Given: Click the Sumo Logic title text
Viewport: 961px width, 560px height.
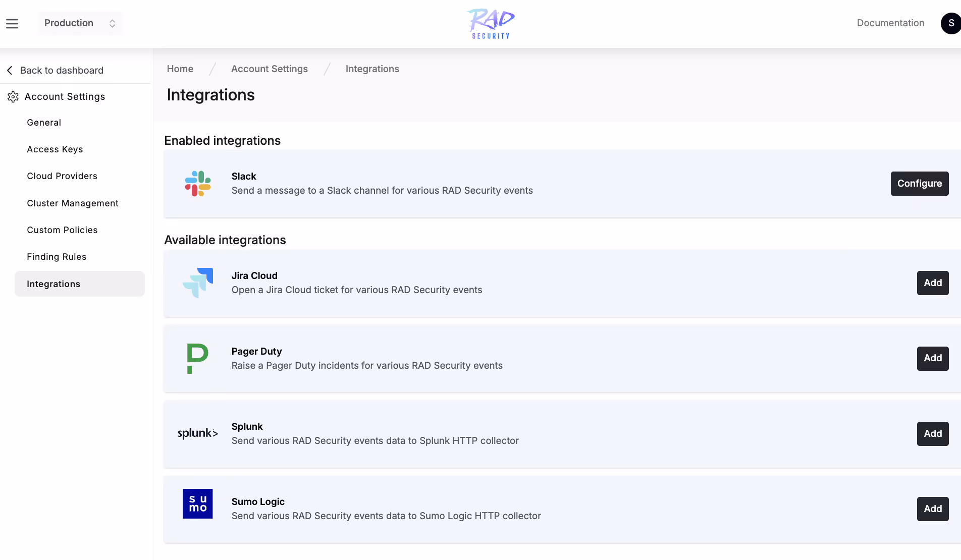Looking at the screenshot, I should coord(258,501).
